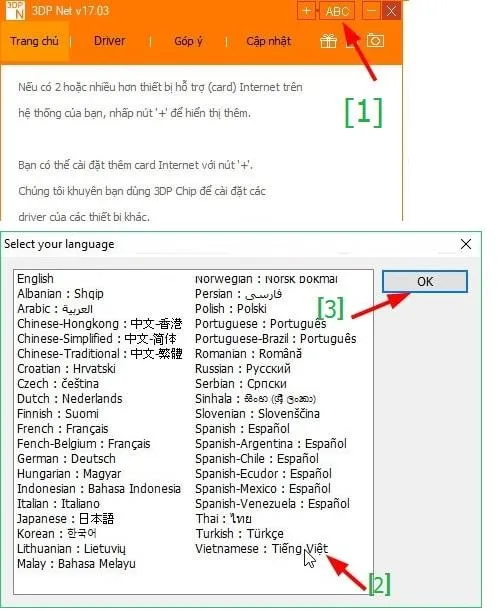This screenshot has width=504, height=611.
Task: Select Portuguese-Brazil : Português
Action: (276, 339)
